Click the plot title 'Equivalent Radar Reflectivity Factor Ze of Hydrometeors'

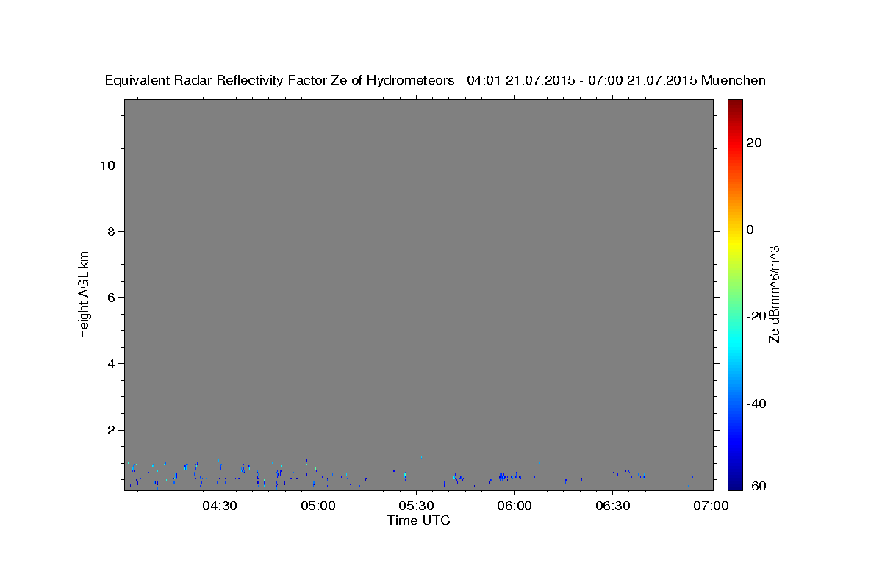click(280, 81)
